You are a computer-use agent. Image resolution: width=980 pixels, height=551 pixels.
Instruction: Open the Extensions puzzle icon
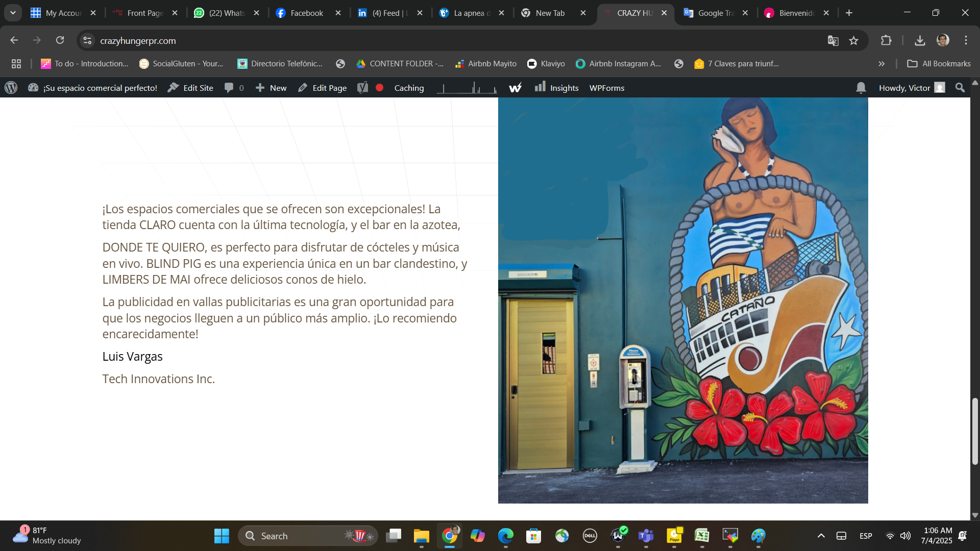[886, 40]
